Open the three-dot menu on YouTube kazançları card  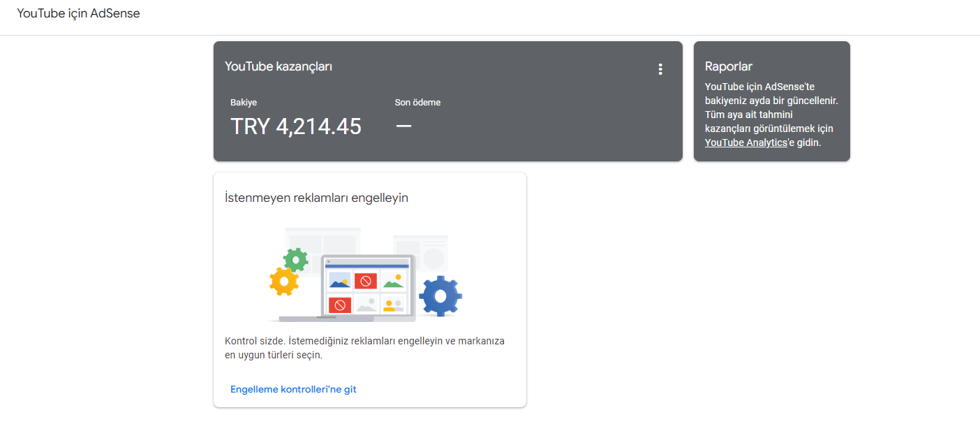(x=660, y=69)
